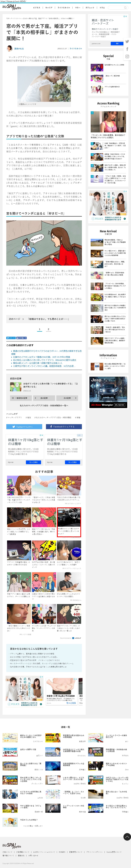
Task: Open the マネー menu item
Action: click(78, 7)
